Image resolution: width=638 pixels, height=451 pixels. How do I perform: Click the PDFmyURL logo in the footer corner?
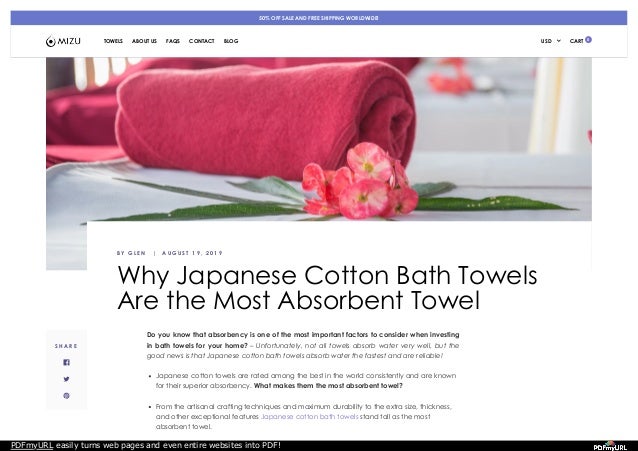point(610,446)
